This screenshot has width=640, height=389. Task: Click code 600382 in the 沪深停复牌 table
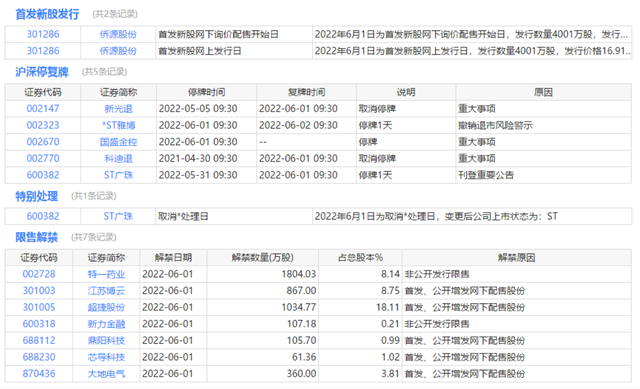[x=43, y=175]
